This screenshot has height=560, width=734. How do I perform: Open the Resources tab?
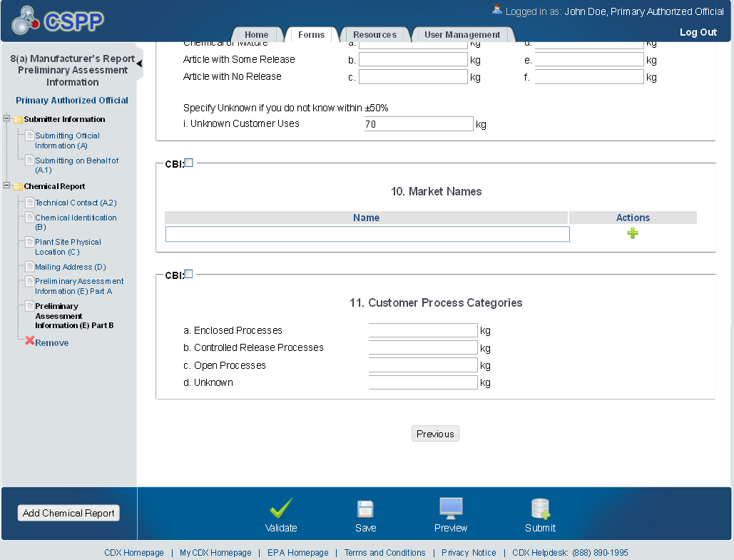click(375, 35)
